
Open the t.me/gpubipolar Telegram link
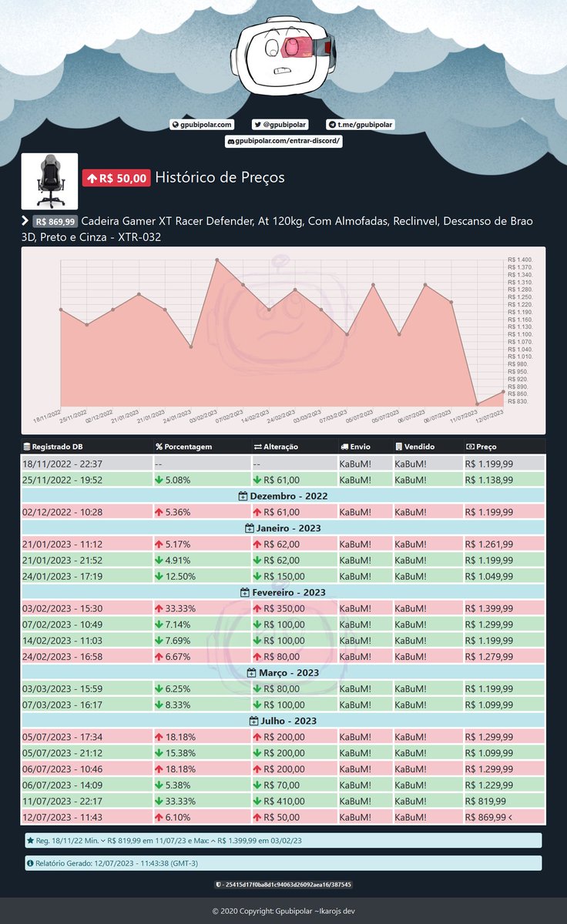pos(360,124)
